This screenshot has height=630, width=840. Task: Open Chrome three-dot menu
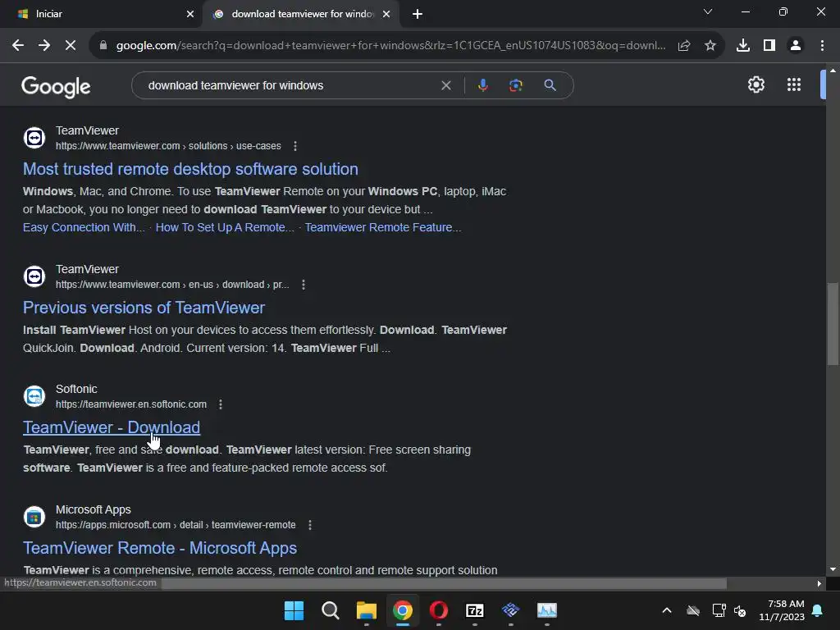click(x=822, y=46)
